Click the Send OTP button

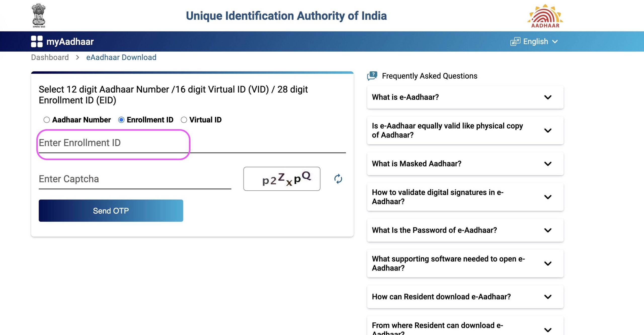point(110,211)
